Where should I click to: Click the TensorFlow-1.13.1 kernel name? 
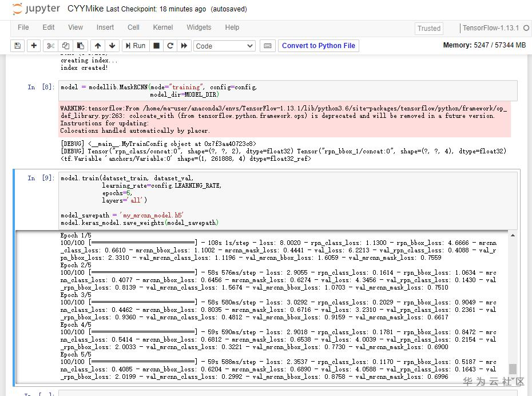point(490,28)
